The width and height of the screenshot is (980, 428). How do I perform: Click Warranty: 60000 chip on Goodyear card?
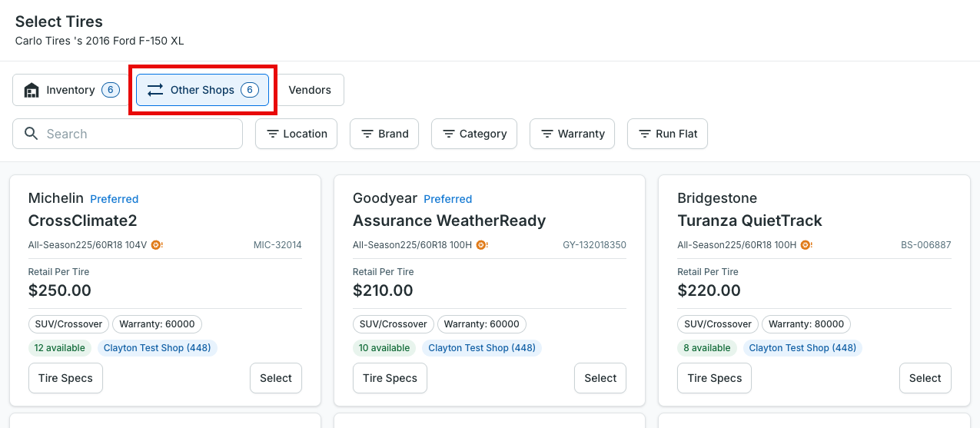pyautogui.click(x=481, y=324)
